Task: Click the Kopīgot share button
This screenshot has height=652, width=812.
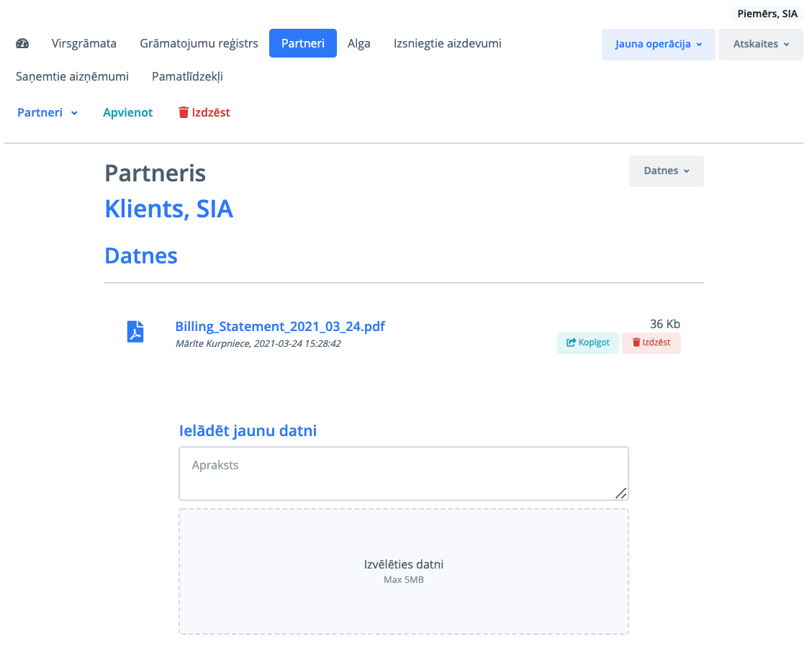Action: (587, 343)
